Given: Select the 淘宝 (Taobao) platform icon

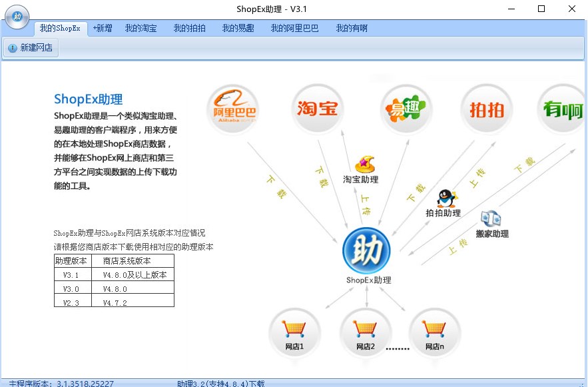Looking at the screenshot, I should [317, 111].
